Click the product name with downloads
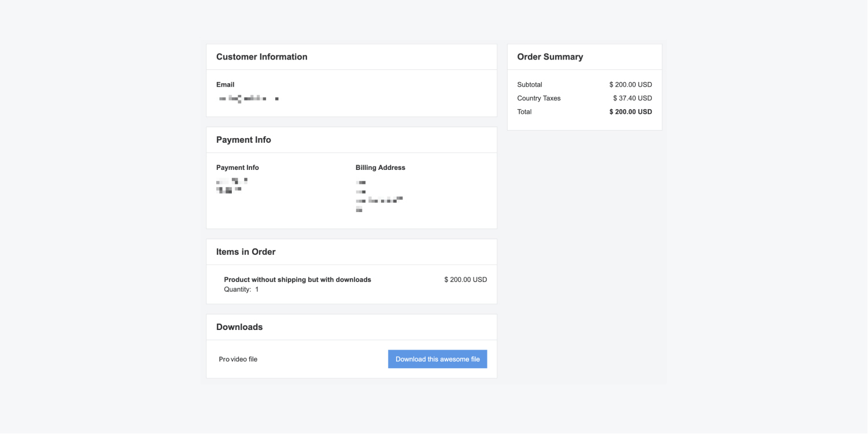 (x=297, y=280)
